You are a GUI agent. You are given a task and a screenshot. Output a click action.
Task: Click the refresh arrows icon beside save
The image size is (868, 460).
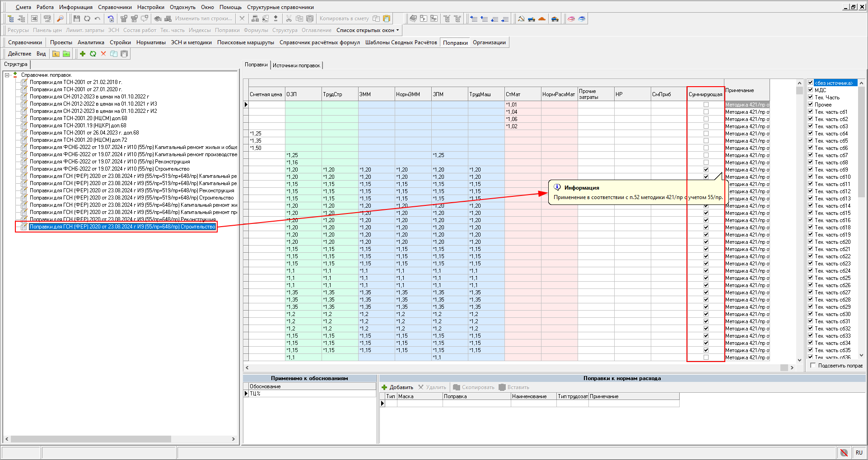87,19
